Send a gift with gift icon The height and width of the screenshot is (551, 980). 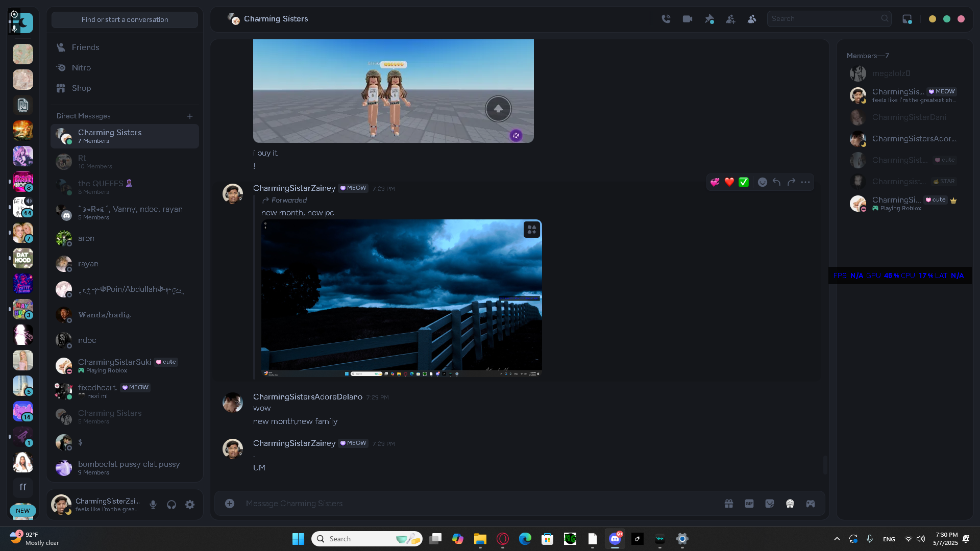click(x=729, y=504)
